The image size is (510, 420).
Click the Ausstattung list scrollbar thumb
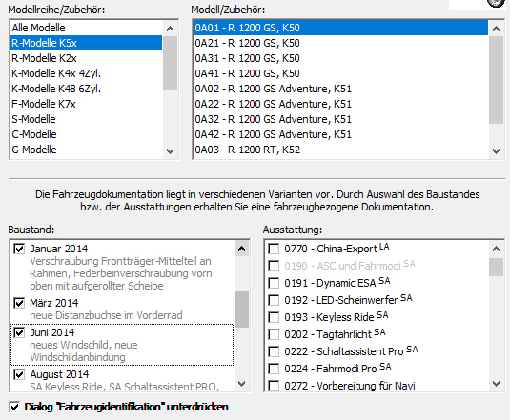tap(496, 267)
